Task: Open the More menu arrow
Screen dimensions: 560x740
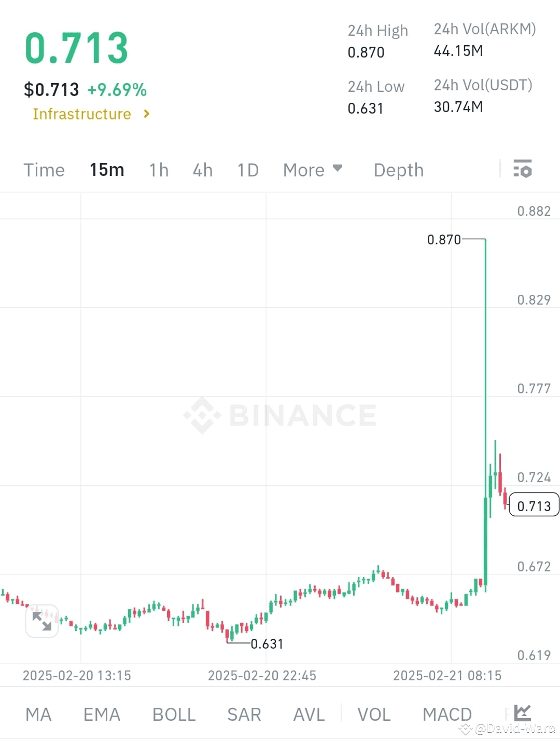Action: pos(337,168)
